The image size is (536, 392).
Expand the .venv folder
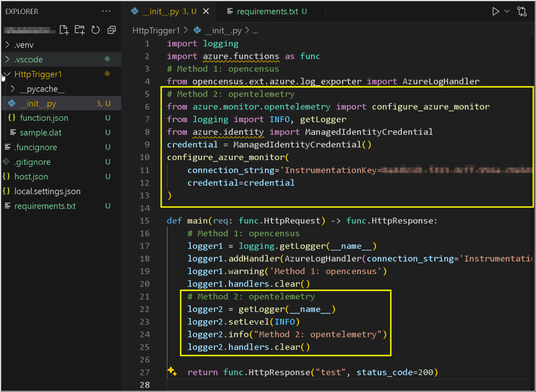pos(7,45)
